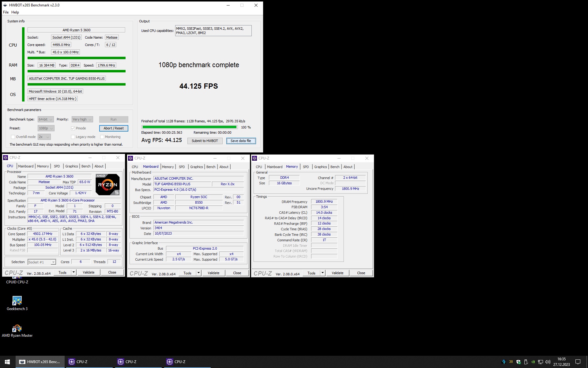Click the BIOS Version 3404 value
This screenshot has width=588, height=368.
pos(198,228)
